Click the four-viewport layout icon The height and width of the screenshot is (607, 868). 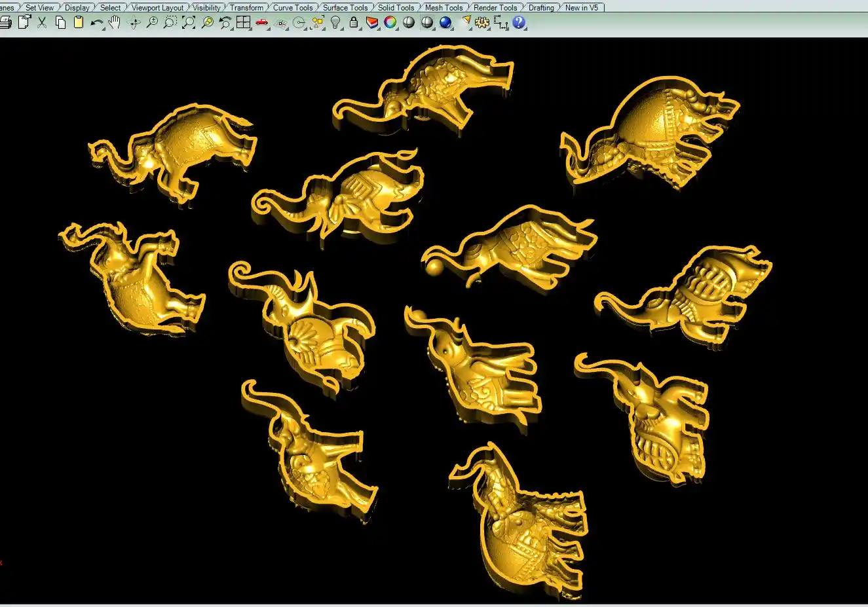[244, 23]
